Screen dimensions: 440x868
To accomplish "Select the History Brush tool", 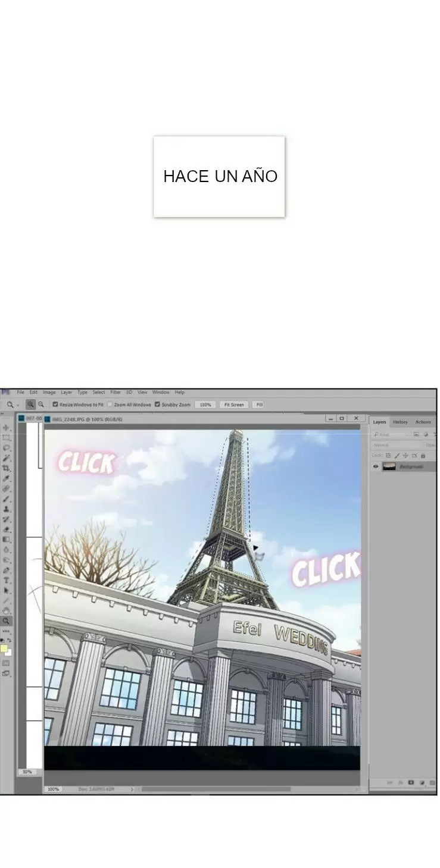I will pyautogui.click(x=6, y=519).
